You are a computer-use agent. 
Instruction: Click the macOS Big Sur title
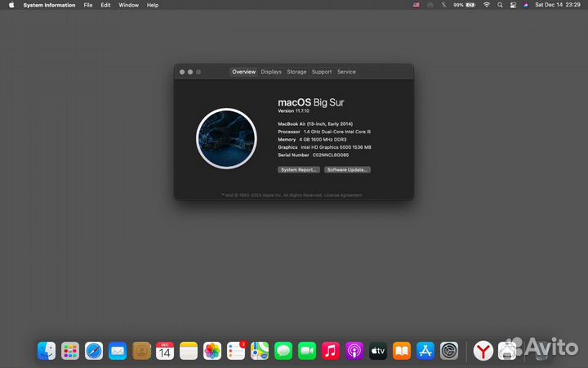pos(311,102)
